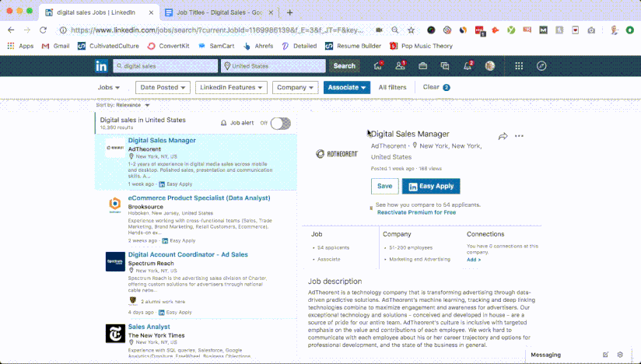This screenshot has width=641, height=364.
Task: Switch to the Google Docs Job Titles tab
Action: tap(219, 12)
